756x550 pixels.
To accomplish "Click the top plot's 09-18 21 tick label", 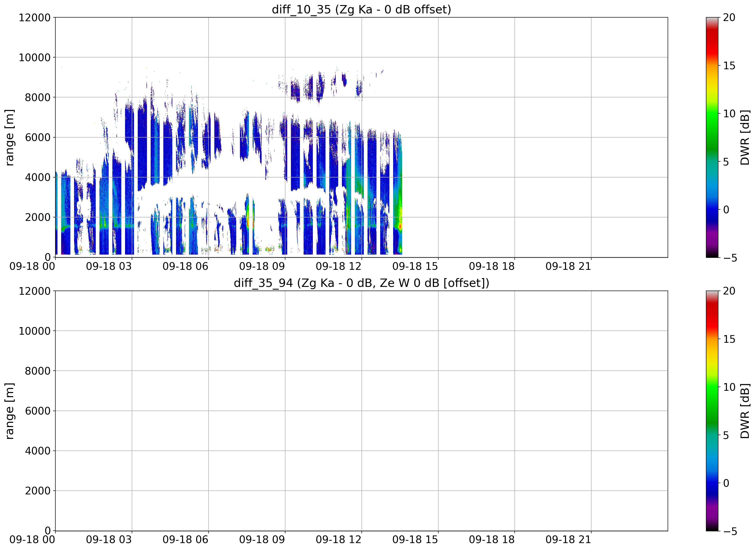I will tap(568, 266).
